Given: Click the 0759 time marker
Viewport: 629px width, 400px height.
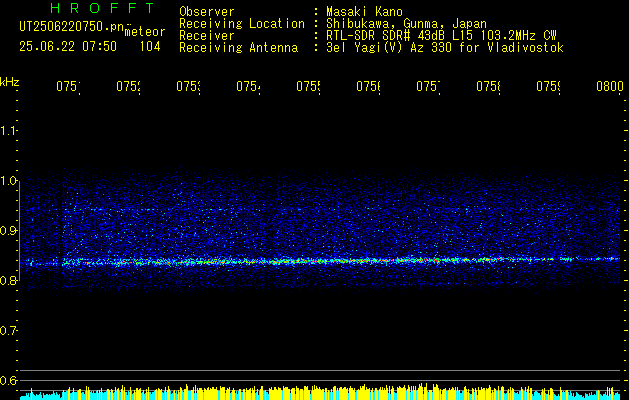Looking at the screenshot, I should pos(548,87).
